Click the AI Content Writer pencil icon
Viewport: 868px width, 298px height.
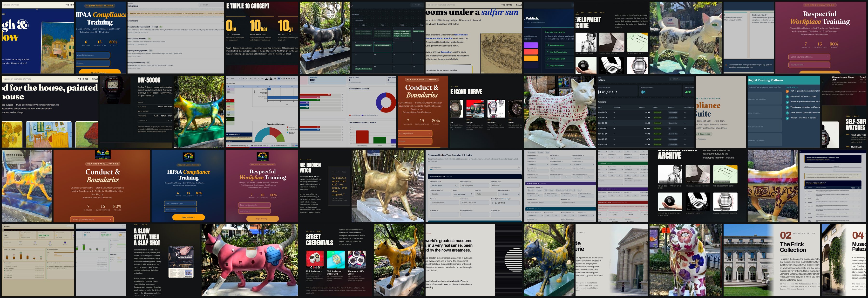coord(546,32)
